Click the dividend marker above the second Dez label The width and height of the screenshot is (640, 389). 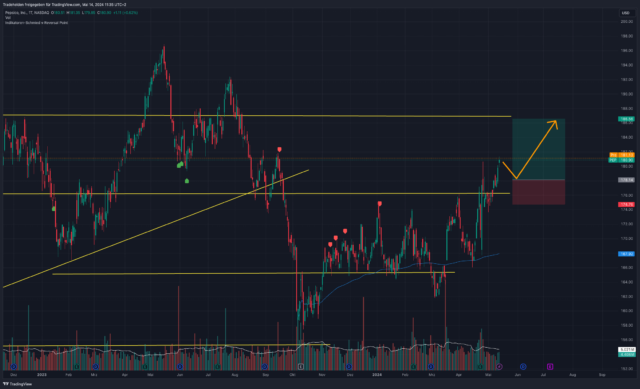tap(348, 367)
